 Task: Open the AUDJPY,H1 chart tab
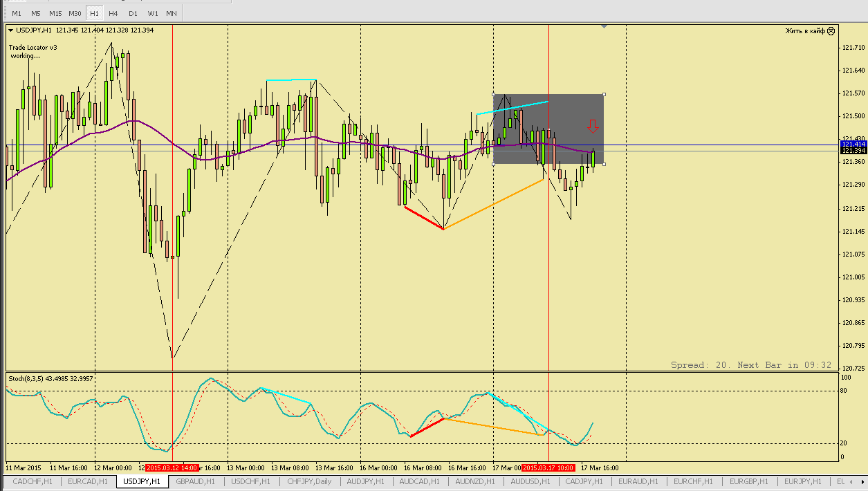pyautogui.click(x=366, y=481)
